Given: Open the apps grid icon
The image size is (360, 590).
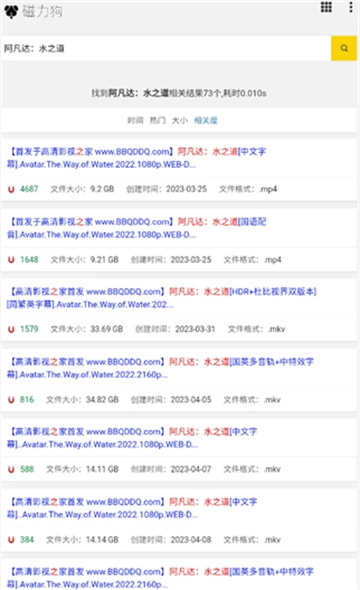Looking at the screenshot, I should 326,7.
